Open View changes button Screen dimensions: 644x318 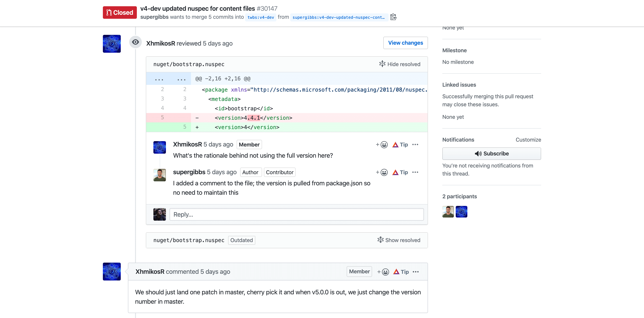coord(405,43)
